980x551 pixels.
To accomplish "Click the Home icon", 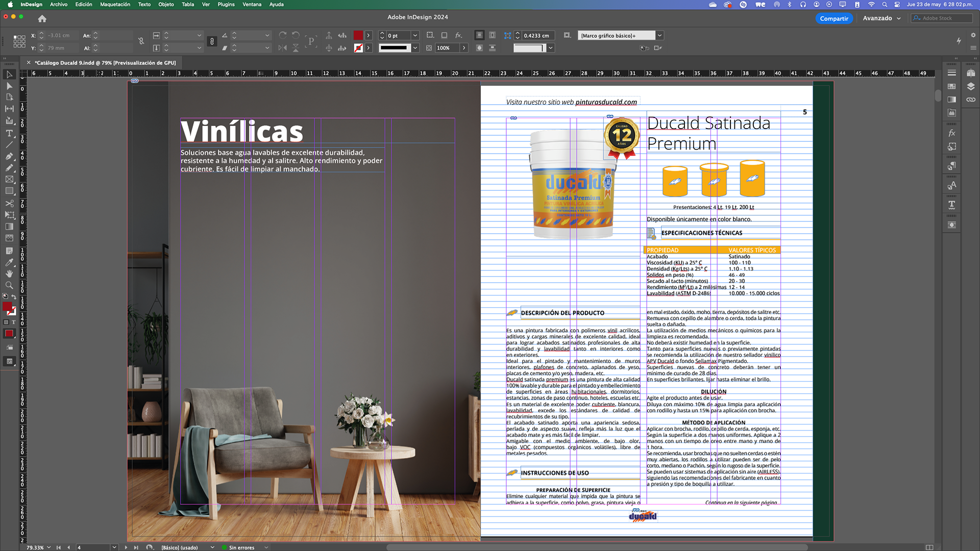I will 42,18.
